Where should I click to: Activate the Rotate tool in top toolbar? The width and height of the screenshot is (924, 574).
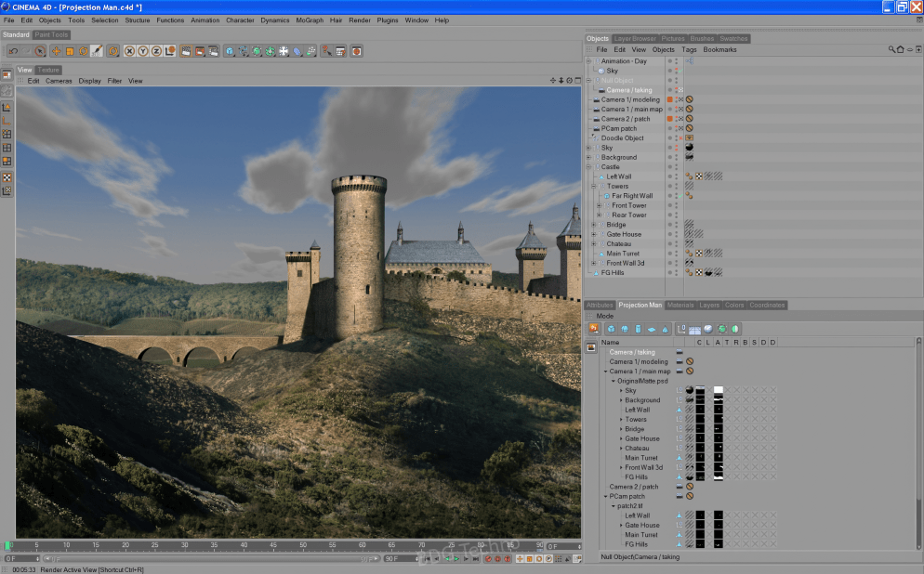tap(83, 51)
